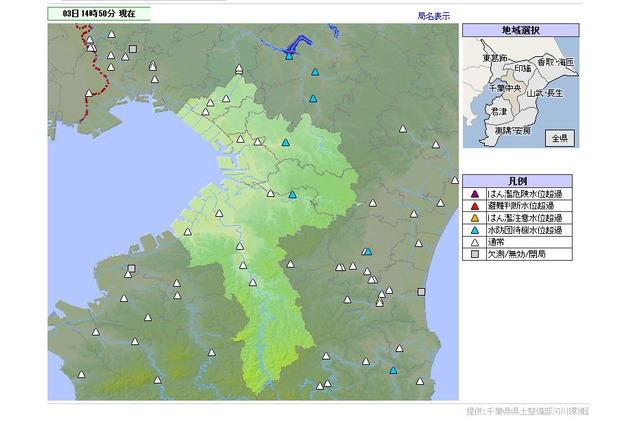
Task: Select the cyan triangle in the central highlighted region
Action: (x=292, y=195)
